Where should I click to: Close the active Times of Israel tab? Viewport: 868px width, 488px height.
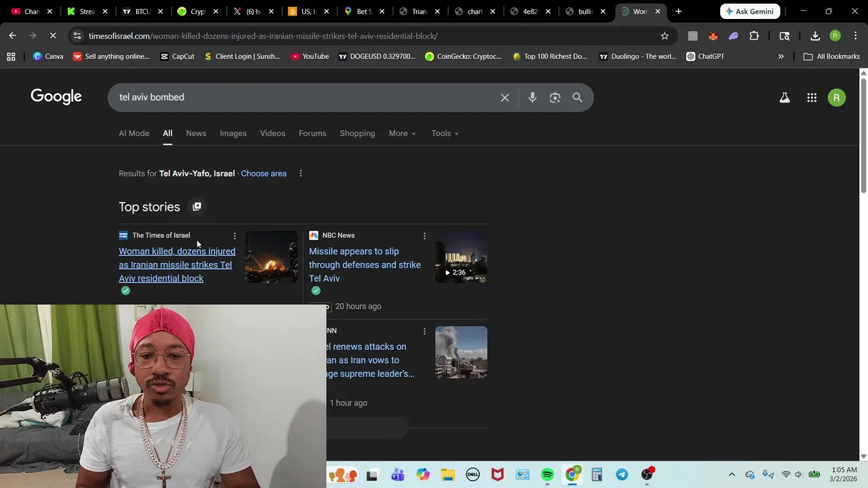tap(657, 12)
